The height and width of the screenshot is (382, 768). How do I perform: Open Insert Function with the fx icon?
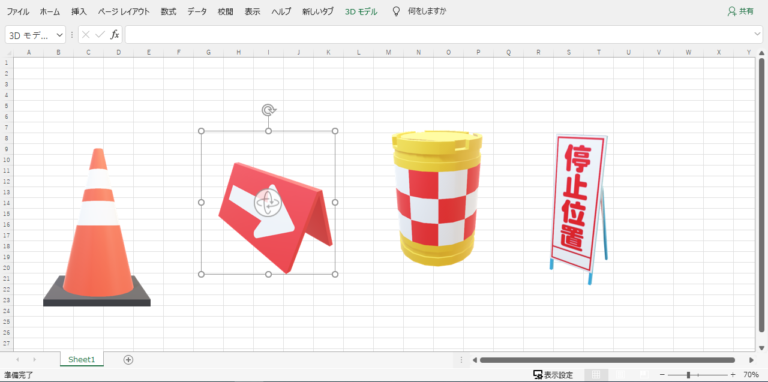point(115,35)
